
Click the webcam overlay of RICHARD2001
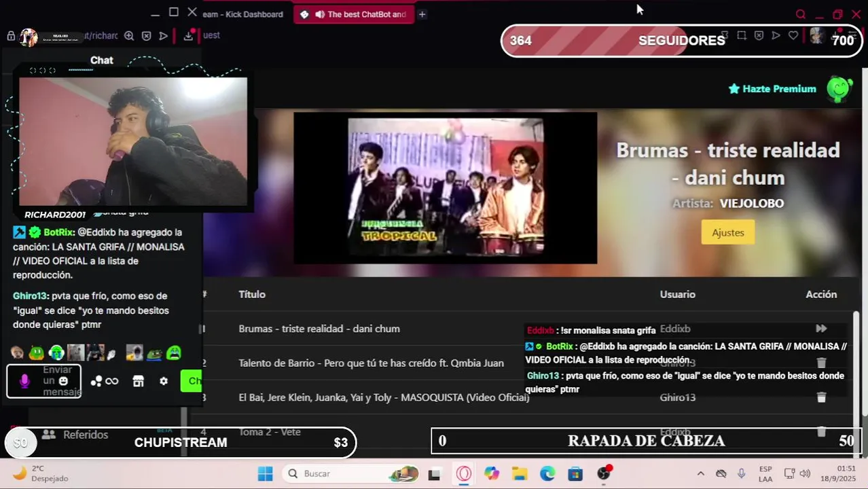tap(133, 141)
